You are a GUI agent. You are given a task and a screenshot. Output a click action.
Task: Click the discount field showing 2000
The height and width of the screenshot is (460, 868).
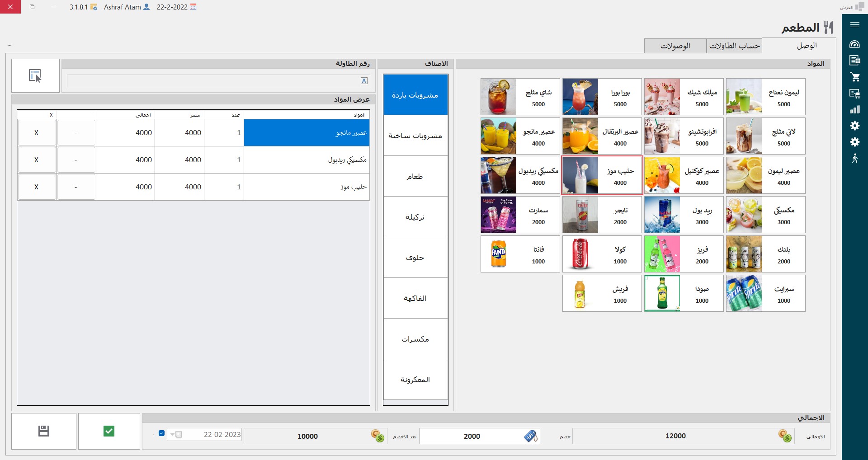tap(472, 436)
